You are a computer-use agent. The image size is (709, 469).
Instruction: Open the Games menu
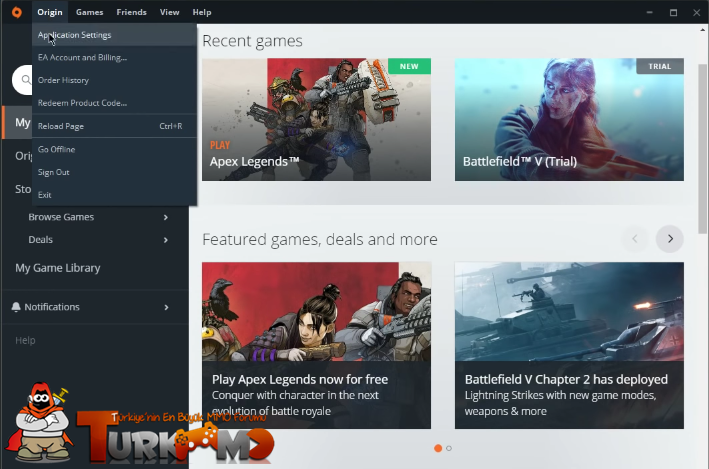coord(90,12)
